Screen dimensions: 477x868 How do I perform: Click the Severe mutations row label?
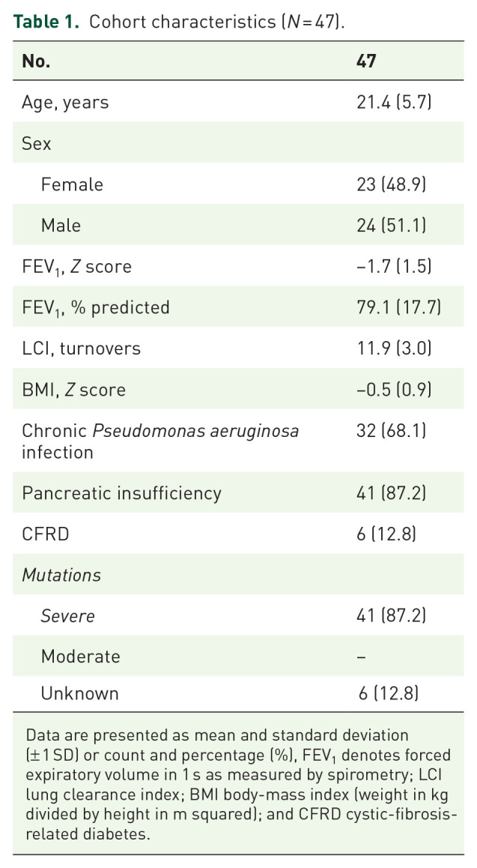pyautogui.click(x=68, y=616)
